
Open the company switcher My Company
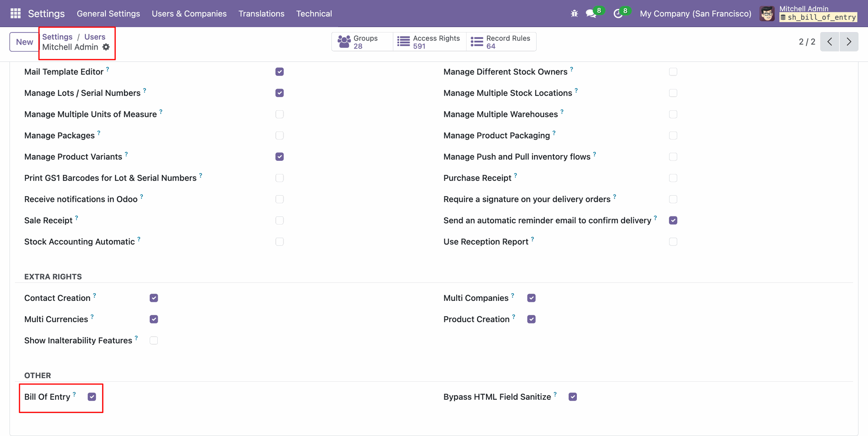point(695,14)
